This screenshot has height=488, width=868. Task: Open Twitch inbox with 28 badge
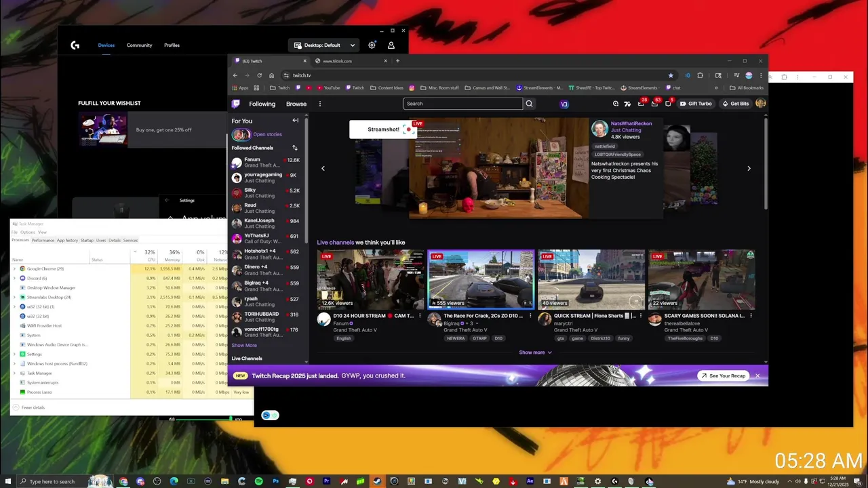click(x=642, y=104)
